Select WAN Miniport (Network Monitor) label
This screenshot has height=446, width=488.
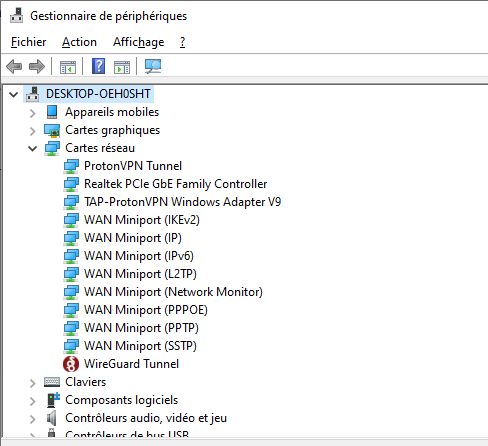[173, 292]
